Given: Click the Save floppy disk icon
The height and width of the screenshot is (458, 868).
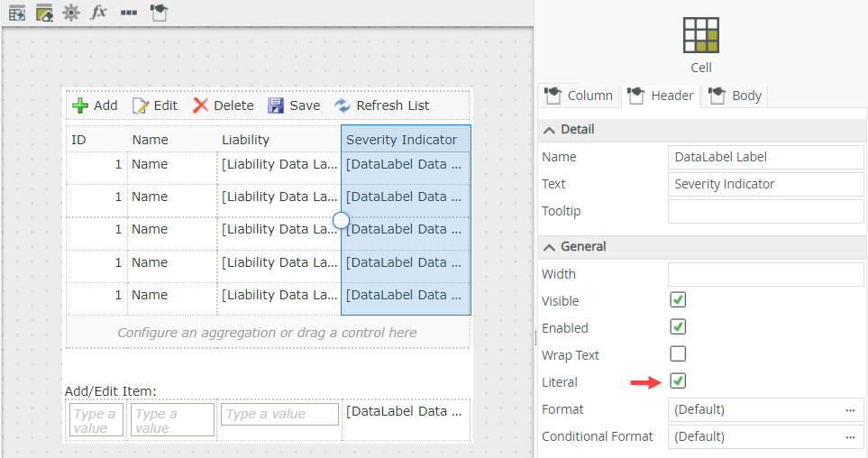Looking at the screenshot, I should [x=276, y=105].
